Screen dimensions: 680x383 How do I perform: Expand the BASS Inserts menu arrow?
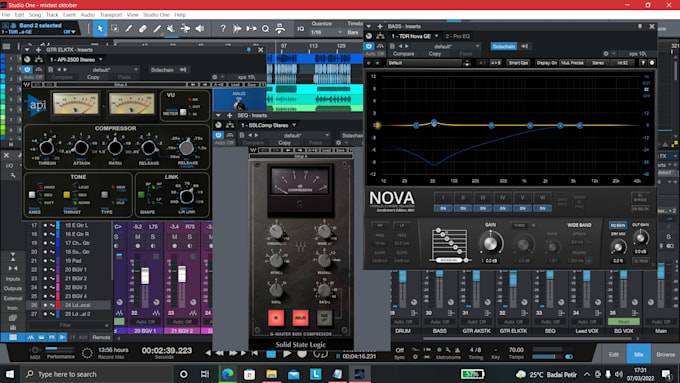pyautogui.click(x=369, y=26)
